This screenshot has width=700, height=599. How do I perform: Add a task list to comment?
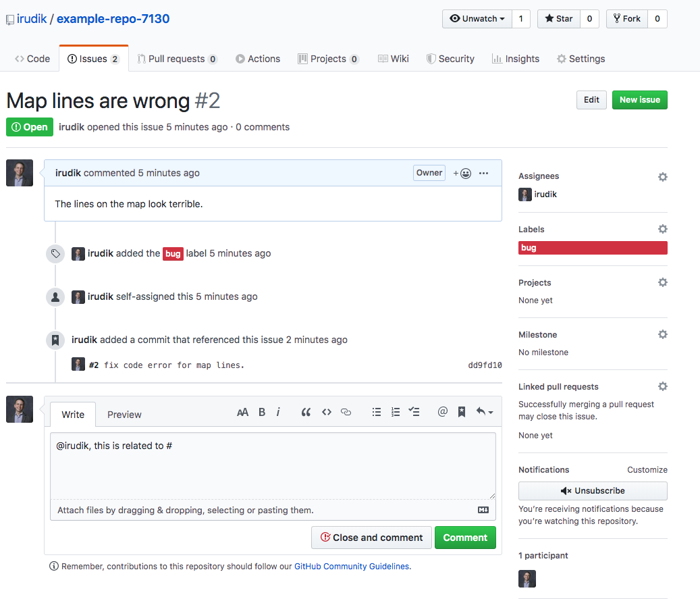415,412
